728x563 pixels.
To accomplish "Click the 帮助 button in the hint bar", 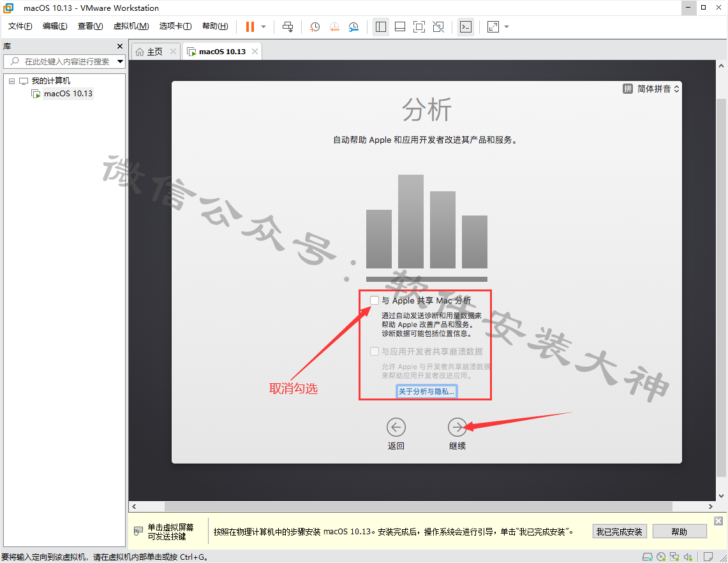I will click(680, 531).
